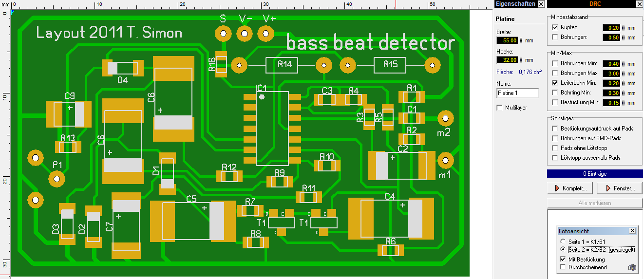This screenshot has width=644, height=279.
Task: Toggle the Multilayer checkbox
Action: [499, 108]
